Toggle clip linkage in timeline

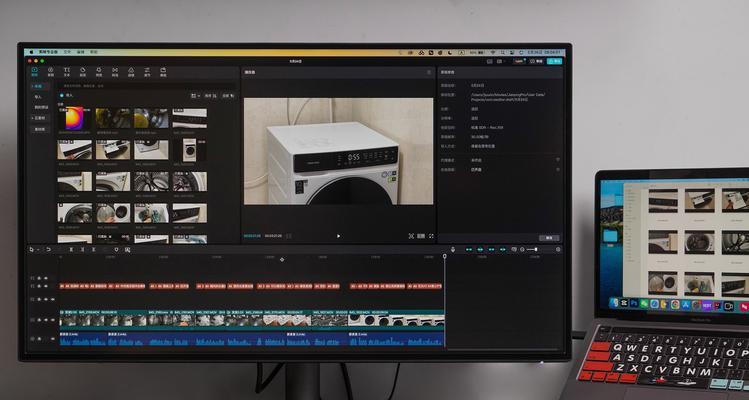tap(492, 249)
